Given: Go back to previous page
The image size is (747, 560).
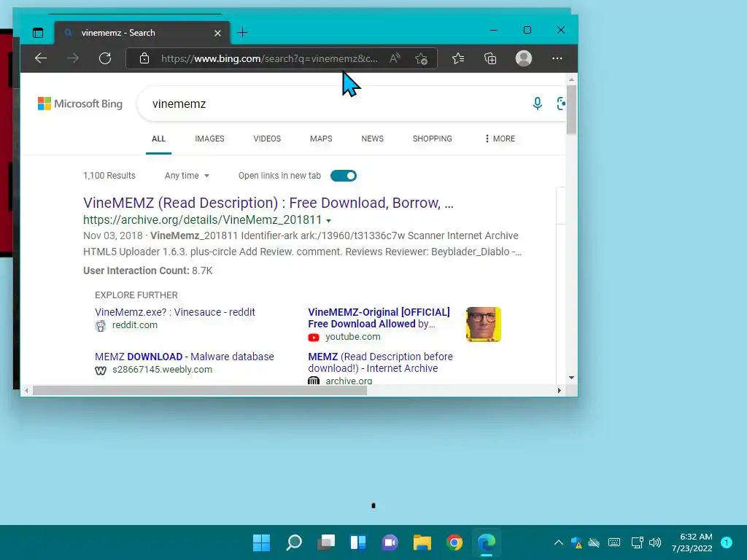Looking at the screenshot, I should [41, 58].
